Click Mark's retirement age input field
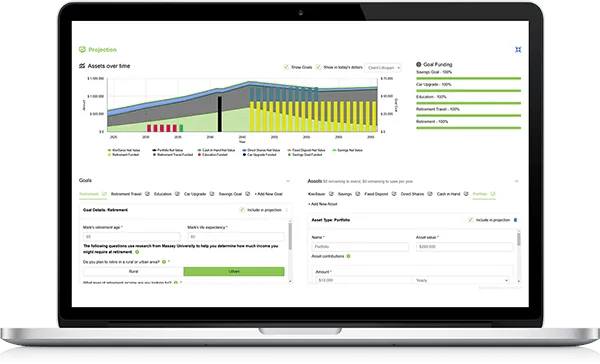The image size is (600, 364). click(132, 237)
